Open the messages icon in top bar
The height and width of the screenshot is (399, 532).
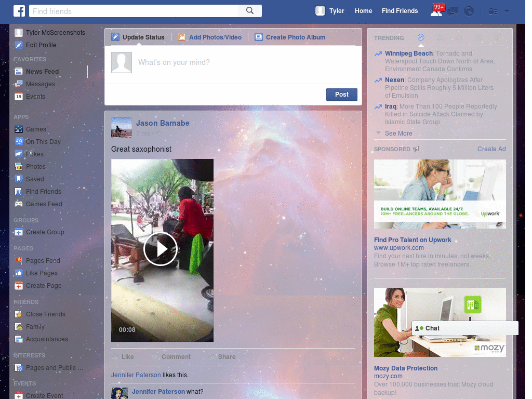tap(453, 11)
